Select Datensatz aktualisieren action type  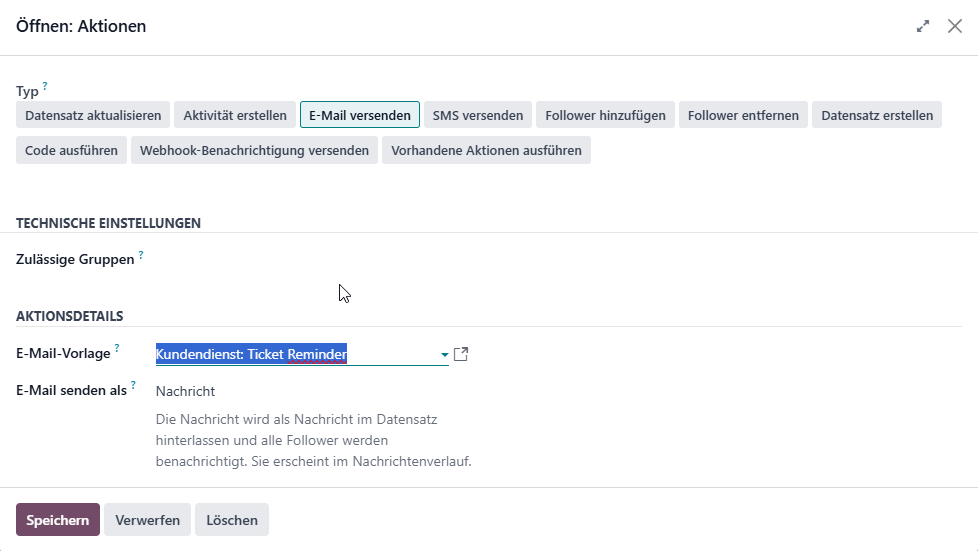[x=93, y=115]
